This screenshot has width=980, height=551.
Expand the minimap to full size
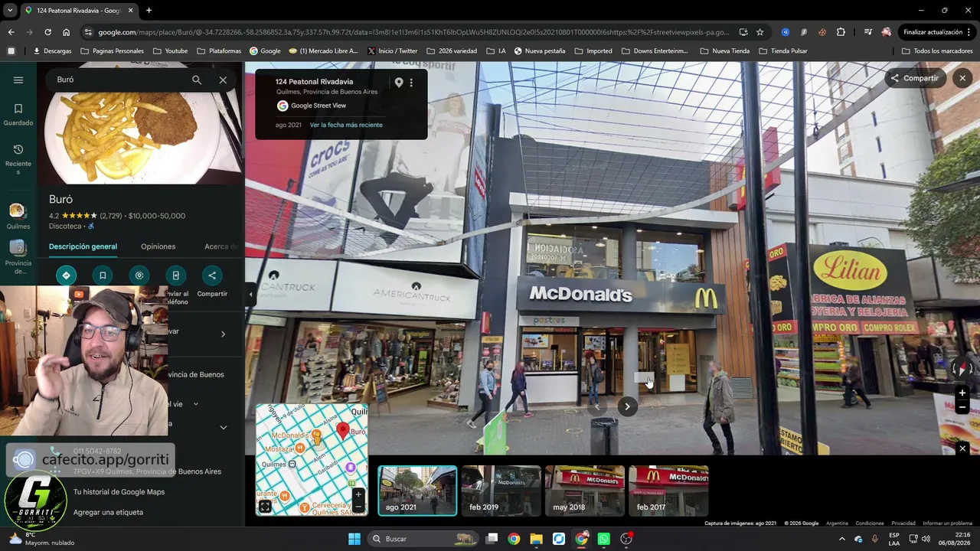click(265, 506)
